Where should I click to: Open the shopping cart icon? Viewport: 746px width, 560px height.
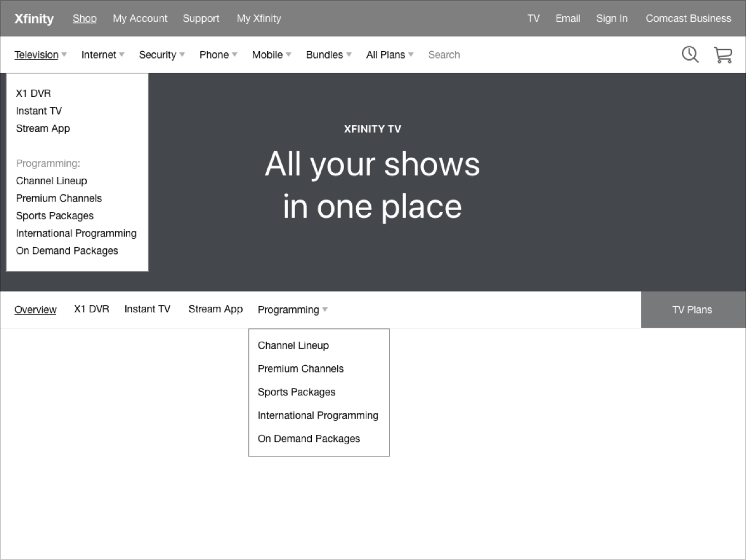723,55
